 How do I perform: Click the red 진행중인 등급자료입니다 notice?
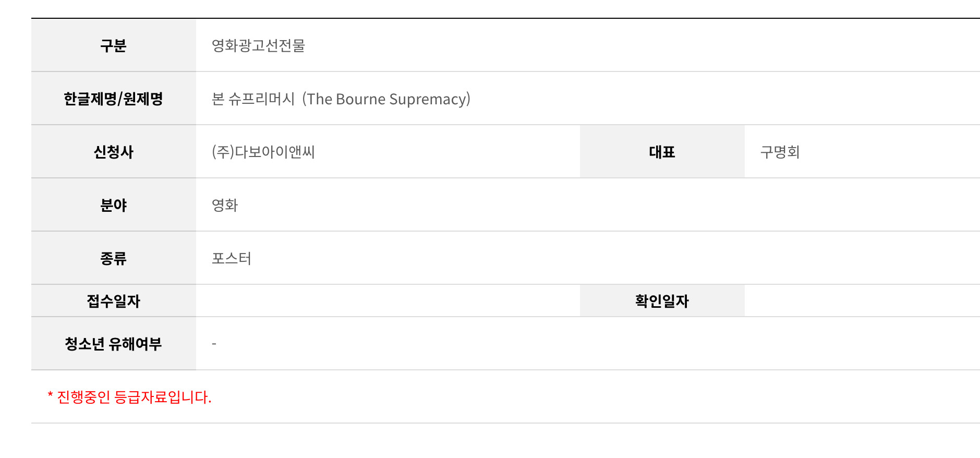[x=129, y=397]
